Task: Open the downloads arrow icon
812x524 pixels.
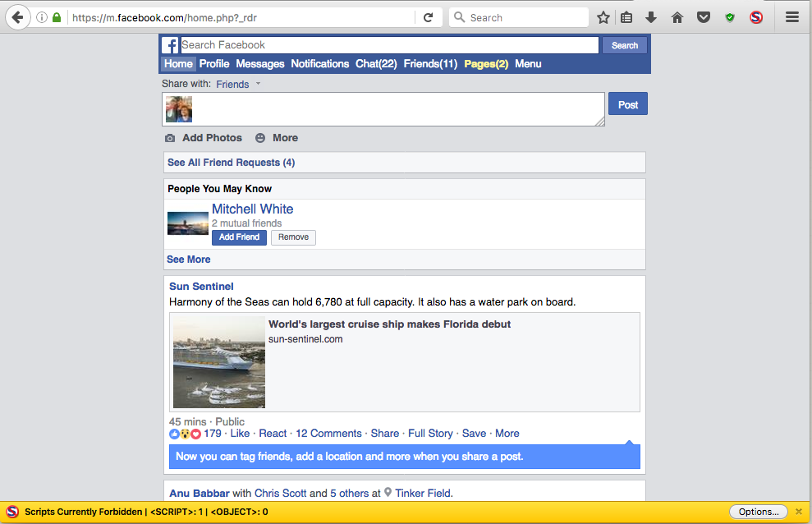Action: [x=651, y=17]
